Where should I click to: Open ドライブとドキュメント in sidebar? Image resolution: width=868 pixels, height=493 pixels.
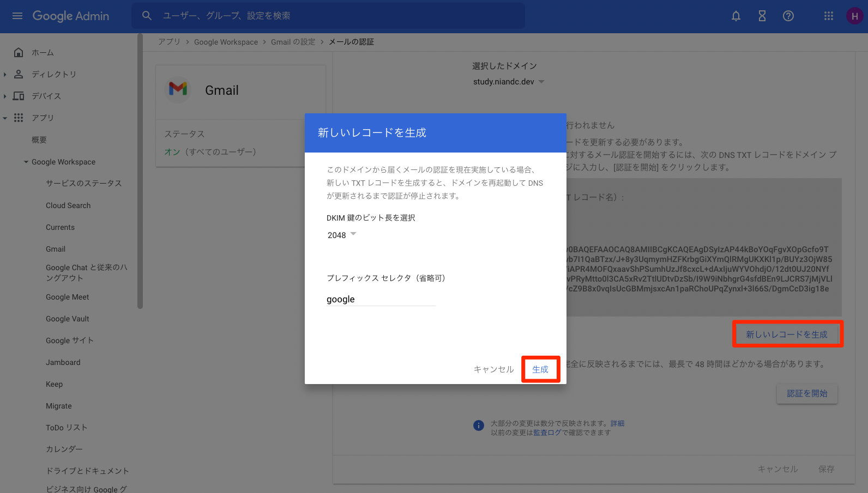pyautogui.click(x=87, y=471)
